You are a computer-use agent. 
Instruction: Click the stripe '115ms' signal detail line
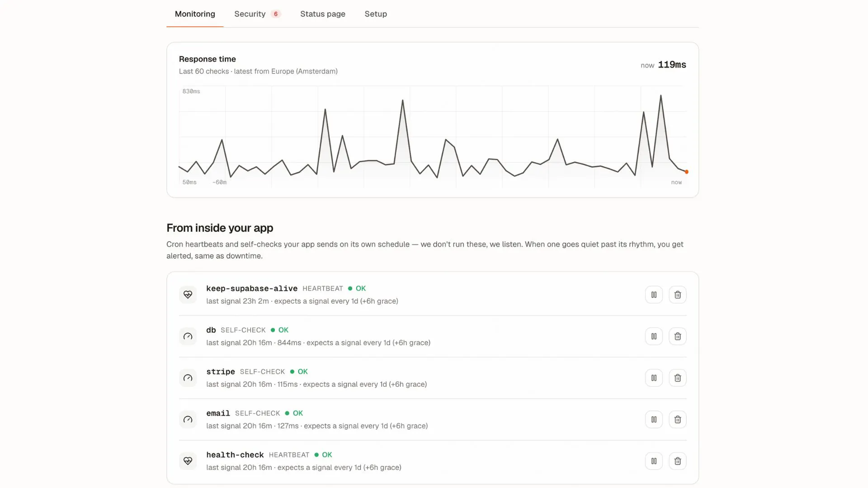tap(316, 384)
